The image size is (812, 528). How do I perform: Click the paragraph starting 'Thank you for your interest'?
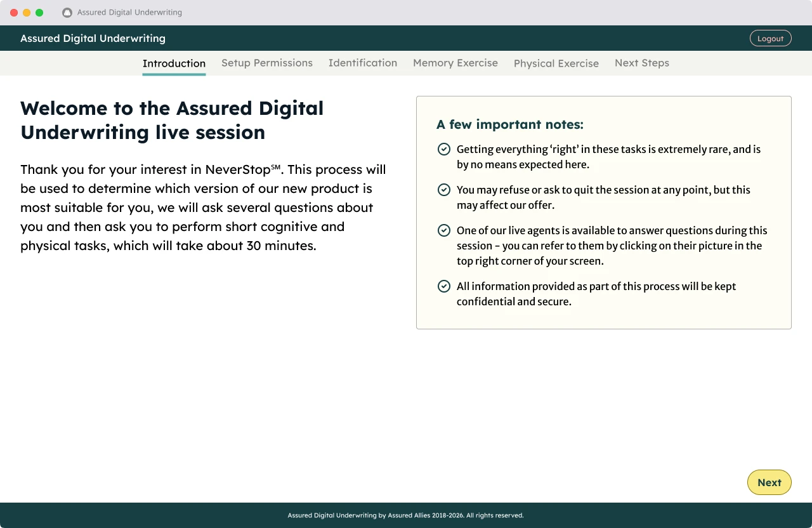pyautogui.click(x=203, y=208)
